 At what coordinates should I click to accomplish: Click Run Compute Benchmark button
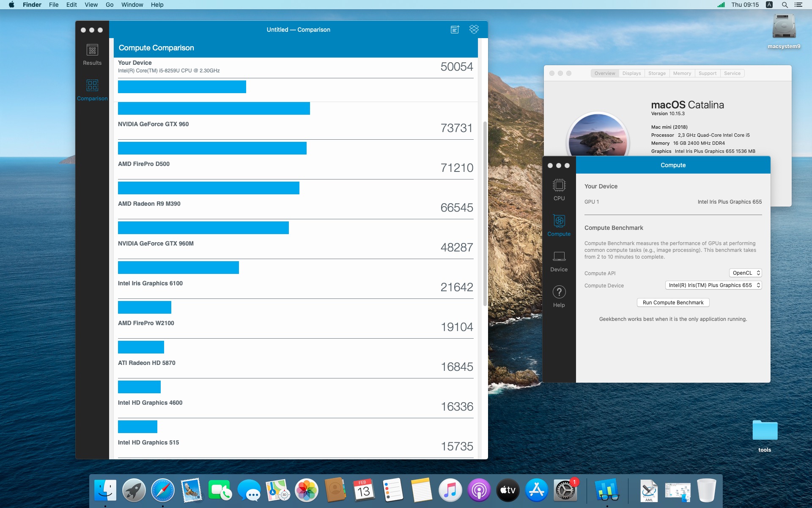coord(673,303)
